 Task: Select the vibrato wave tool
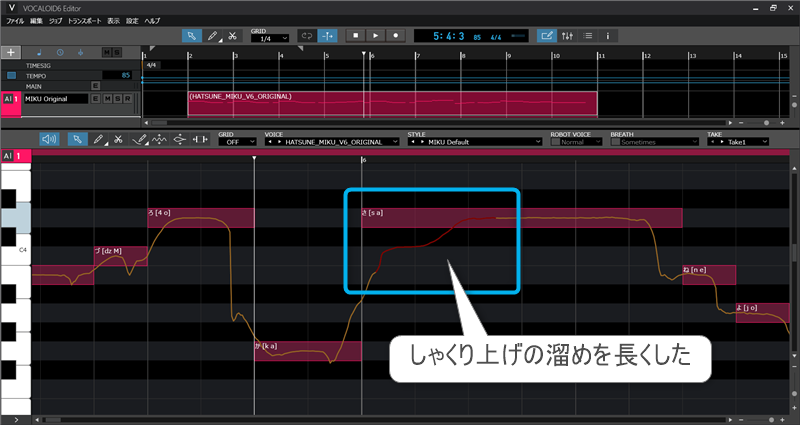(159, 139)
